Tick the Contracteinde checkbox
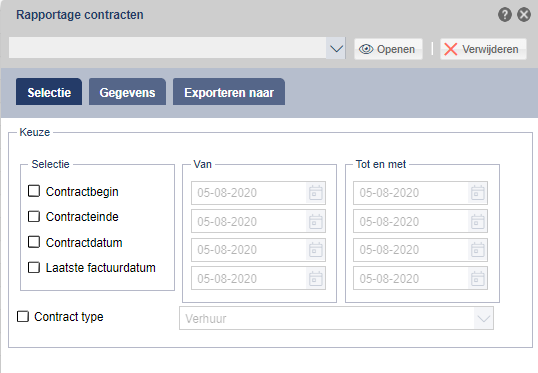Image resolution: width=538 pixels, height=373 pixels. coord(34,217)
